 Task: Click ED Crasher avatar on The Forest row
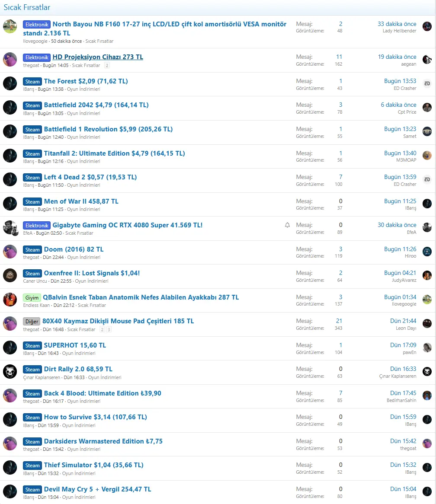(427, 83)
